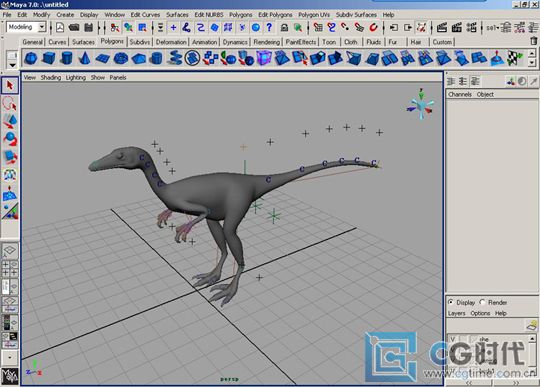Image resolution: width=540 pixels, height=387 pixels.
Task: Create a polygon cube from shelf
Action: (49, 58)
